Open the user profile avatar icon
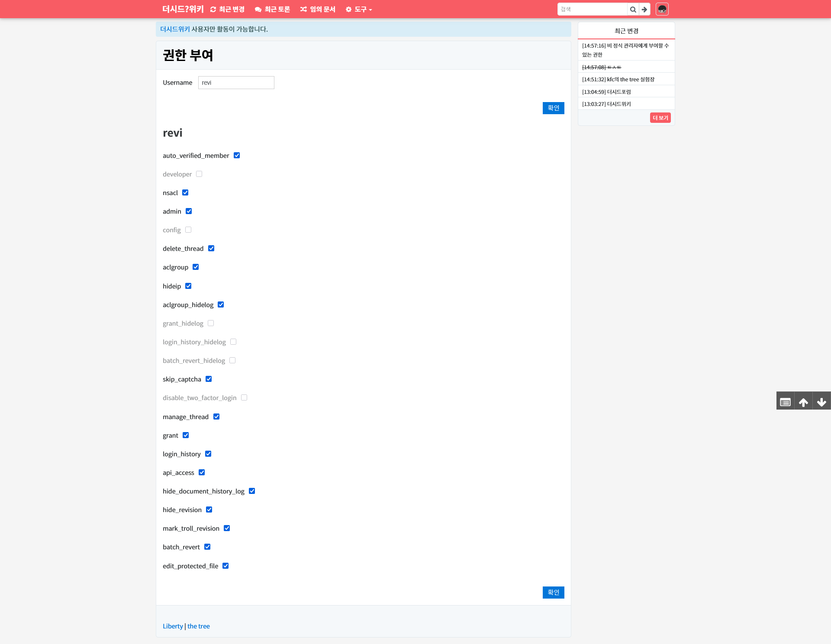This screenshot has width=831, height=644. [x=662, y=9]
